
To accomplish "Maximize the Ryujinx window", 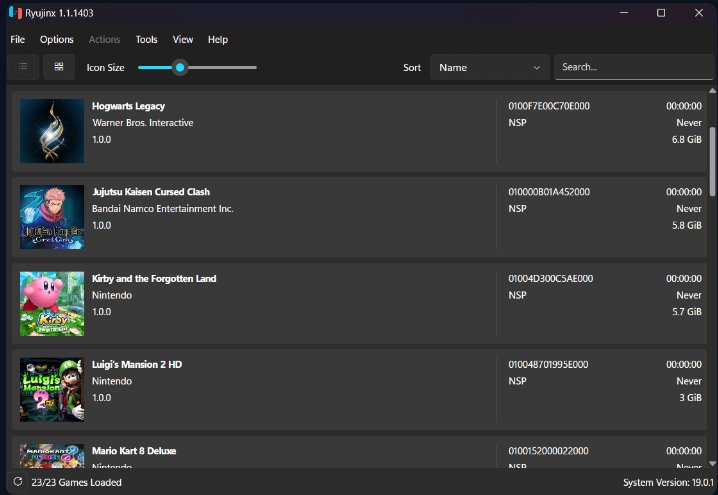I will click(x=661, y=13).
